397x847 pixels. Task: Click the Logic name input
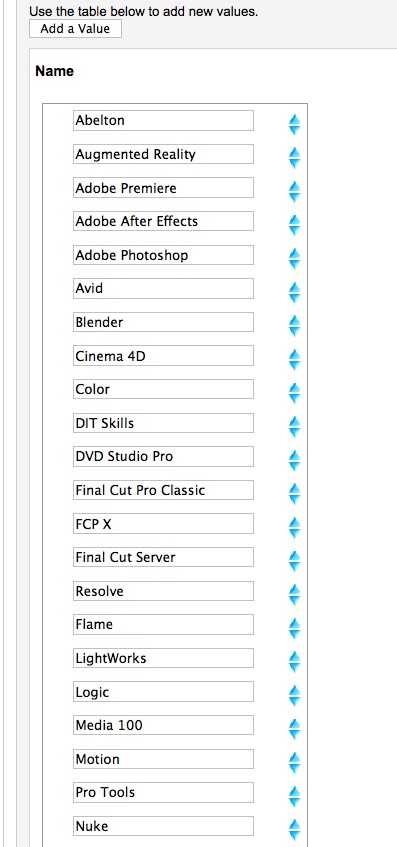click(163, 691)
